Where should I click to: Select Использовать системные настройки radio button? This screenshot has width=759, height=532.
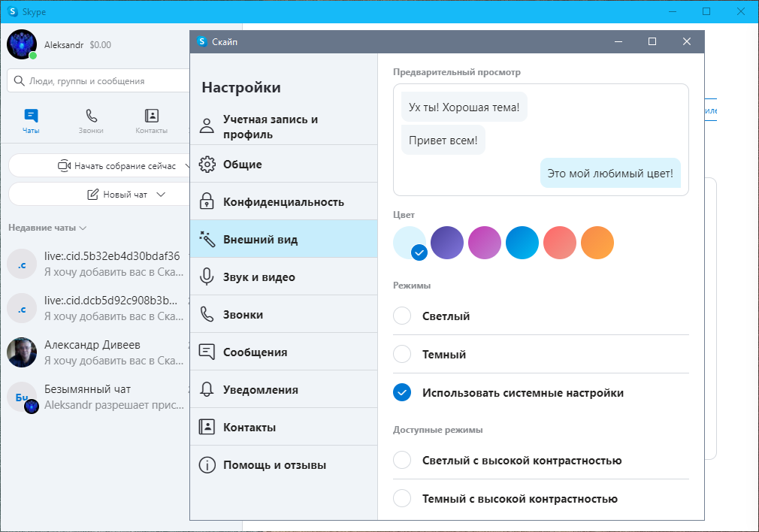[x=402, y=392]
